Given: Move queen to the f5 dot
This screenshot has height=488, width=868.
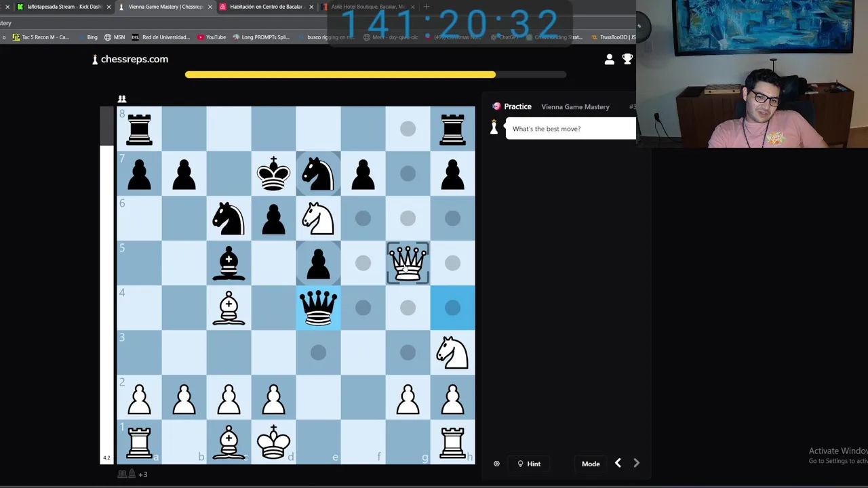Looking at the screenshot, I should coord(363,263).
